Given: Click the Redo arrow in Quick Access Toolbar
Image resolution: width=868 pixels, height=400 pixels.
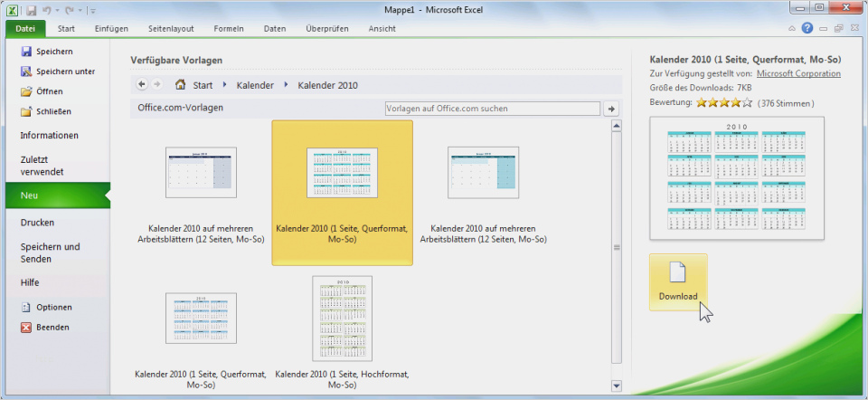Looking at the screenshot, I should pyautogui.click(x=71, y=11).
